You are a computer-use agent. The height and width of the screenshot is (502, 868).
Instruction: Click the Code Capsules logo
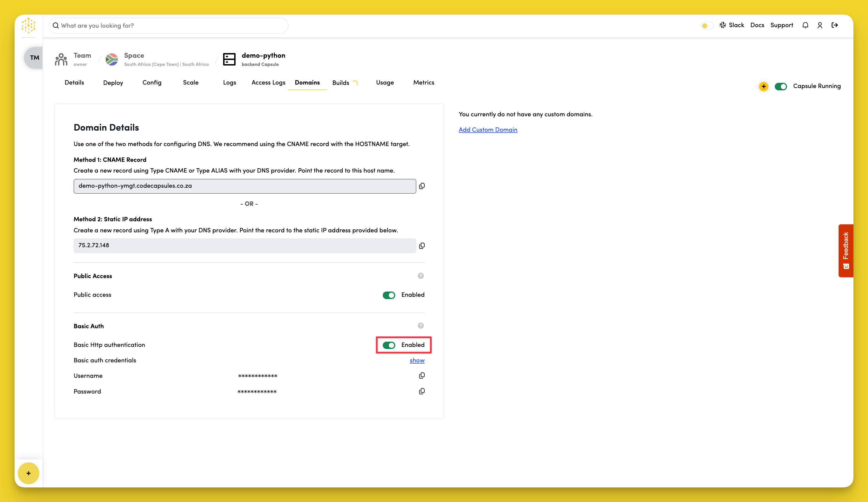point(29,25)
